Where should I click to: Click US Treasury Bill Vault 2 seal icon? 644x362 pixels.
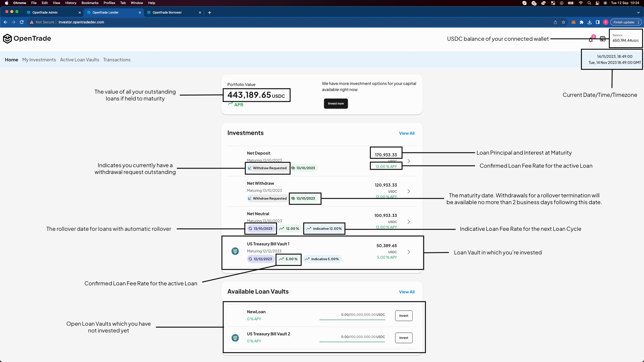(x=235, y=338)
